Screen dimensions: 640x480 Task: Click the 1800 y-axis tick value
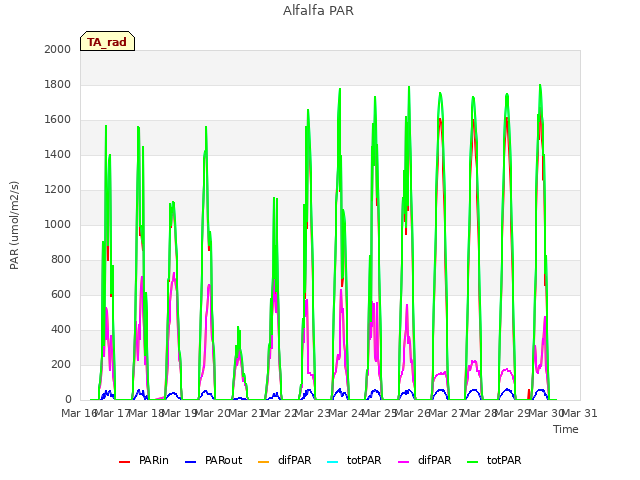[x=58, y=84]
